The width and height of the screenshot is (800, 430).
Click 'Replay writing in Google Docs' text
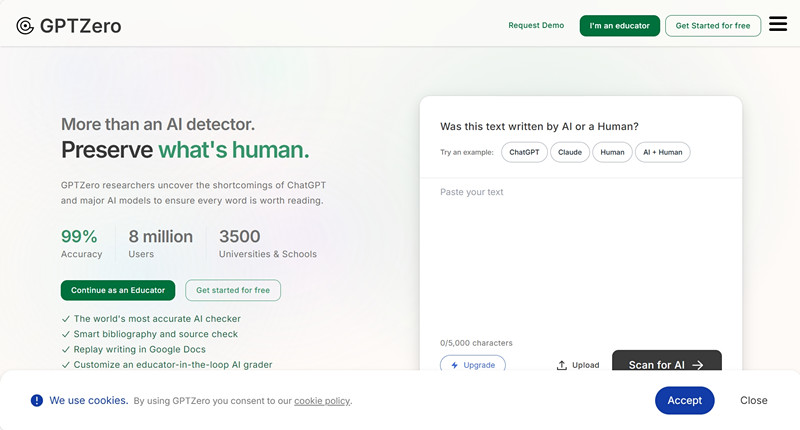[x=139, y=349]
